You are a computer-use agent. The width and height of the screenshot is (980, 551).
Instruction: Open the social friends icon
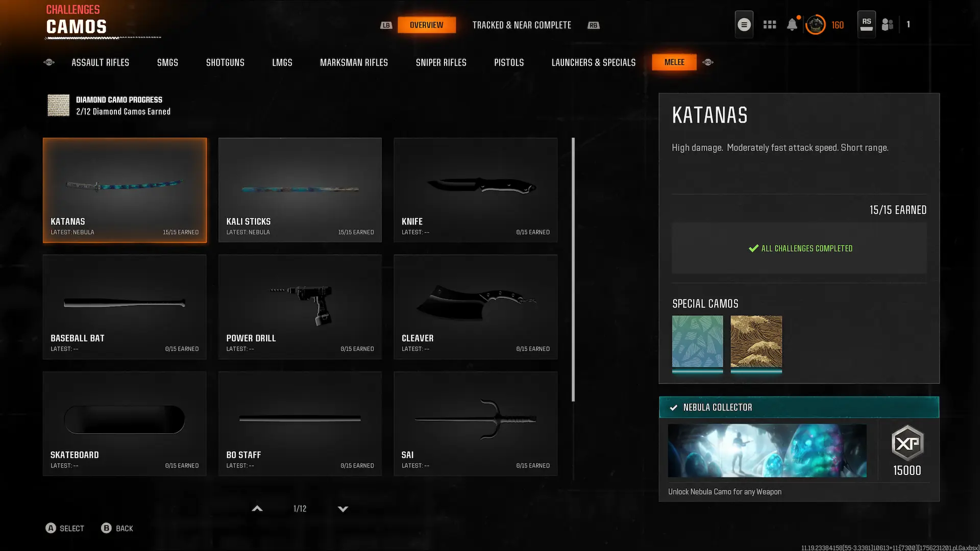(887, 24)
